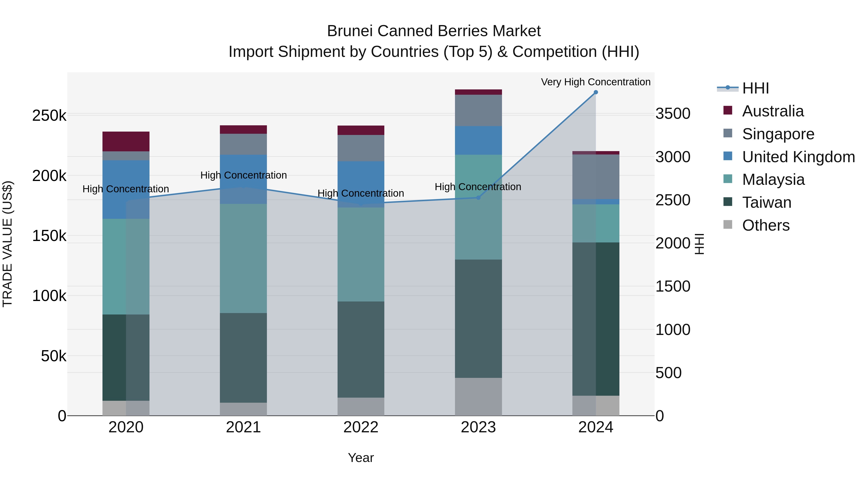Click the 2022 High Concentration label

pos(361,193)
